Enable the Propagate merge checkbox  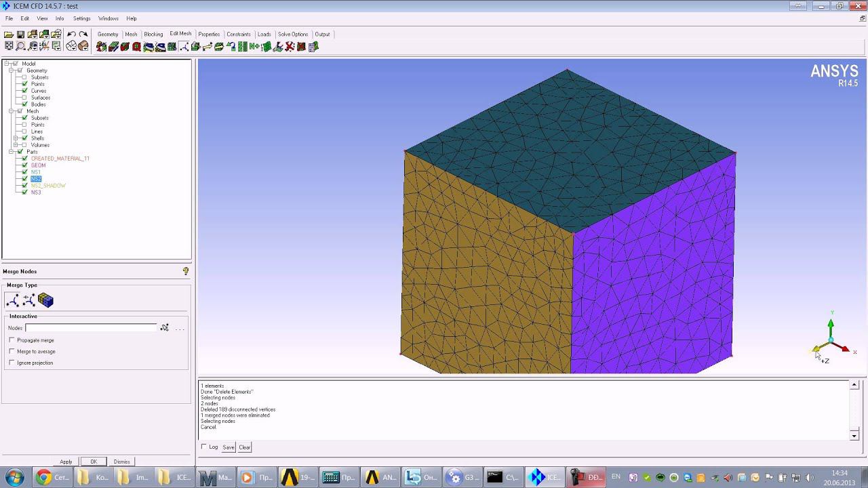click(12, 340)
